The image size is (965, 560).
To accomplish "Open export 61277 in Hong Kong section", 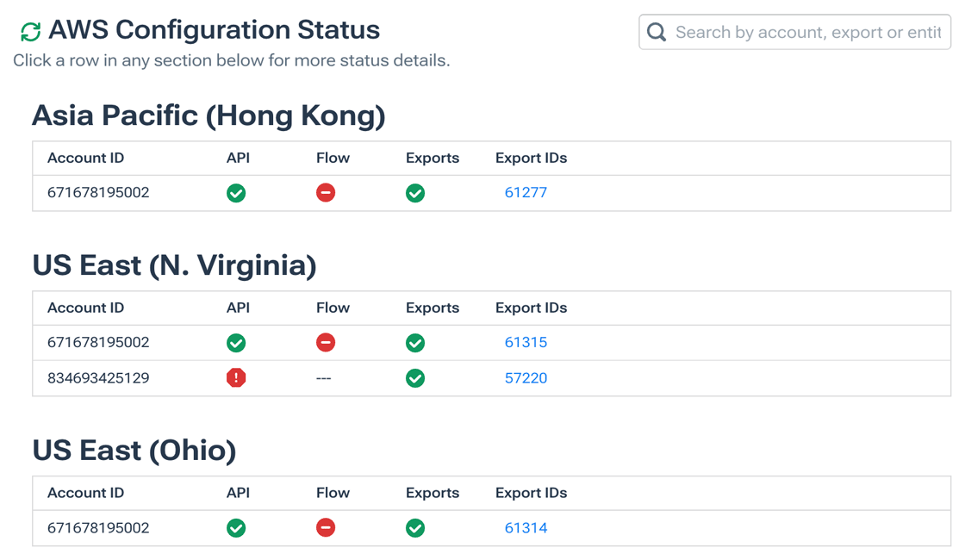I will pos(526,192).
